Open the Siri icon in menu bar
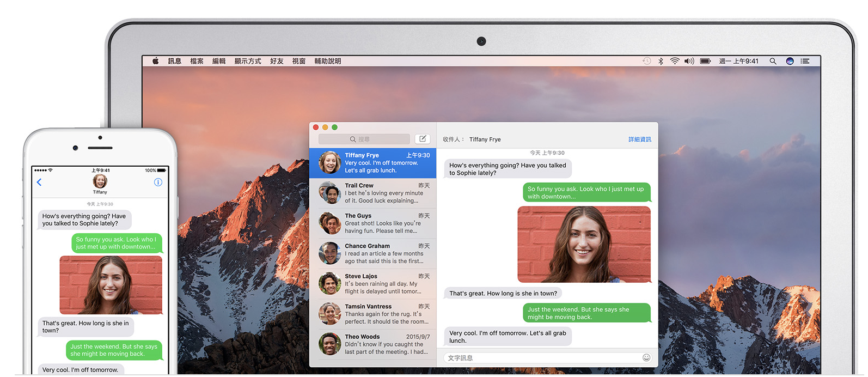 tap(790, 61)
